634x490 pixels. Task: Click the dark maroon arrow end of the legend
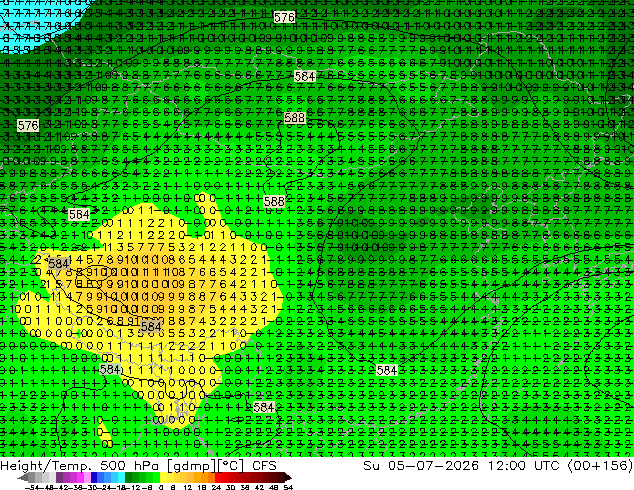287,478
